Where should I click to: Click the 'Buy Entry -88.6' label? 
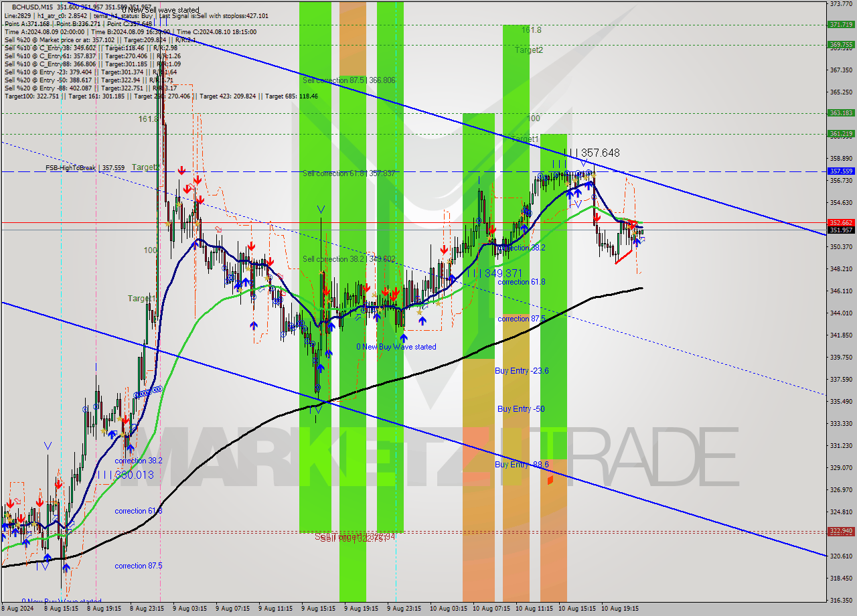click(522, 464)
